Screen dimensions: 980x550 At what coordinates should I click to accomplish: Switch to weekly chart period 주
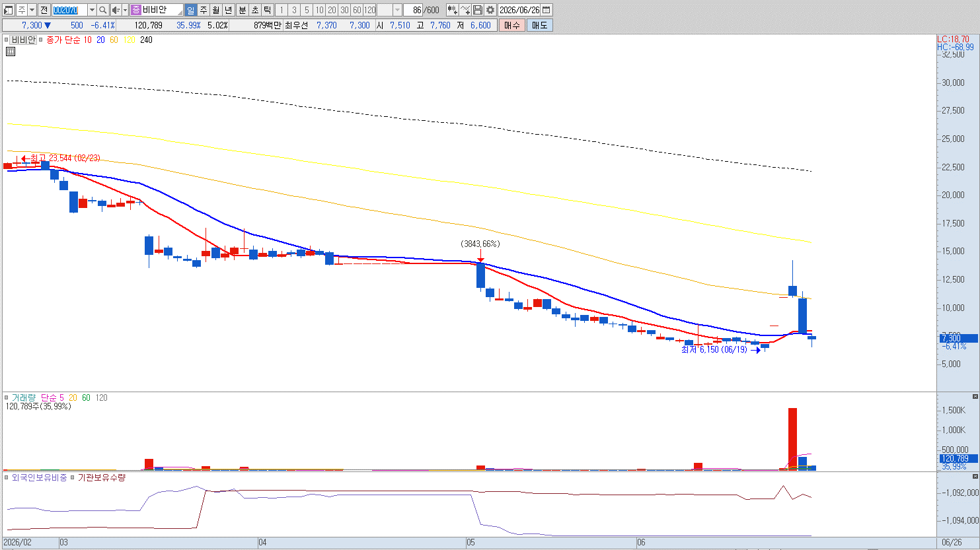tap(203, 10)
